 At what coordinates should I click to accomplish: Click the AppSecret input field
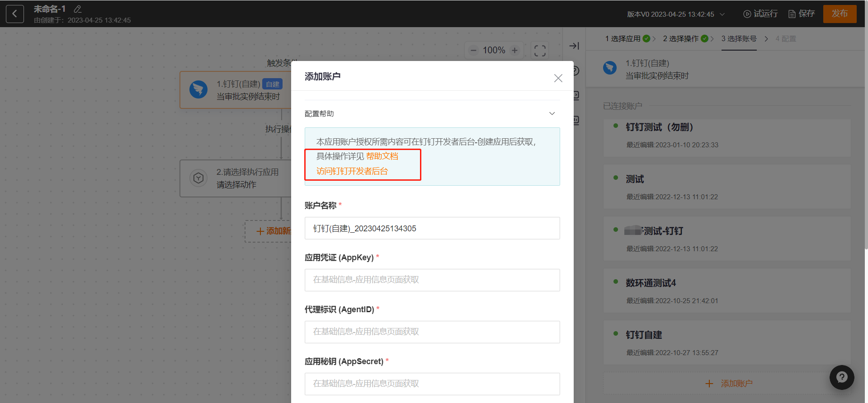pos(432,384)
